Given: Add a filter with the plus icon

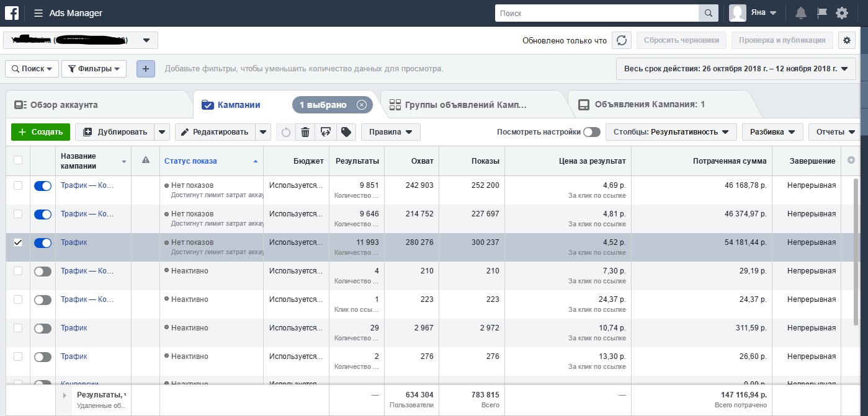Looking at the screenshot, I should [x=146, y=69].
